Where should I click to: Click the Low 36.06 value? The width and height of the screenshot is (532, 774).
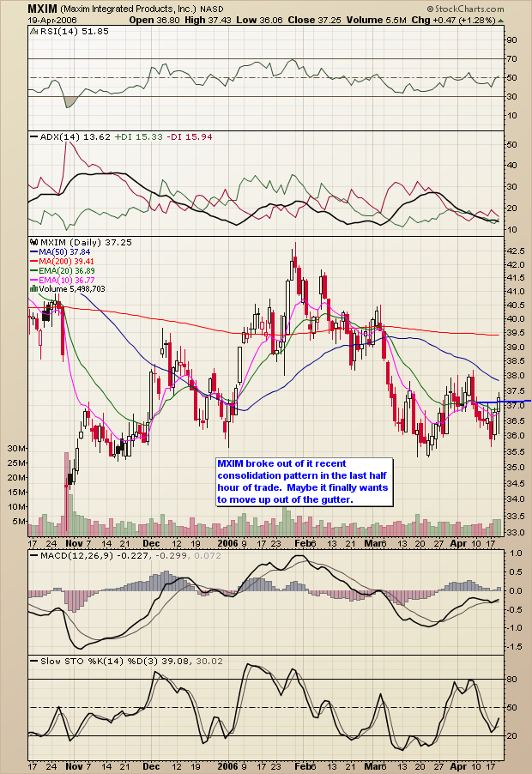tap(260, 21)
